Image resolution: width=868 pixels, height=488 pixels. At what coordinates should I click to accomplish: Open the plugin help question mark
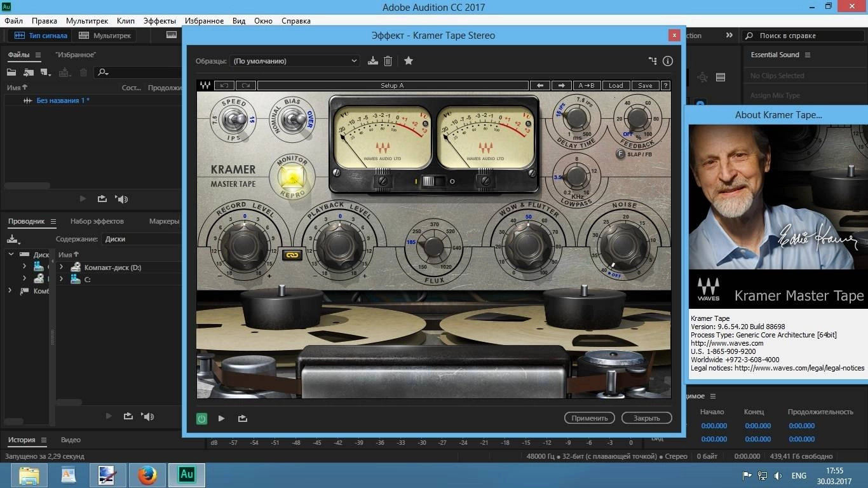click(666, 85)
